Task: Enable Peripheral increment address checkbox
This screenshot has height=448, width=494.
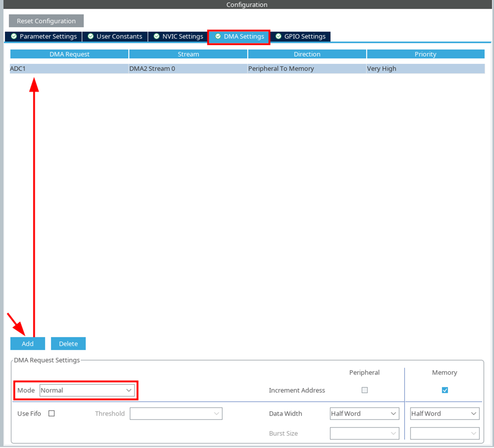Action: tap(365, 390)
